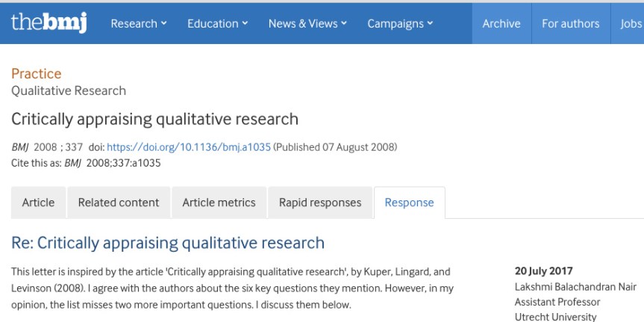Switch to the Rapid responses tab

[x=320, y=202]
